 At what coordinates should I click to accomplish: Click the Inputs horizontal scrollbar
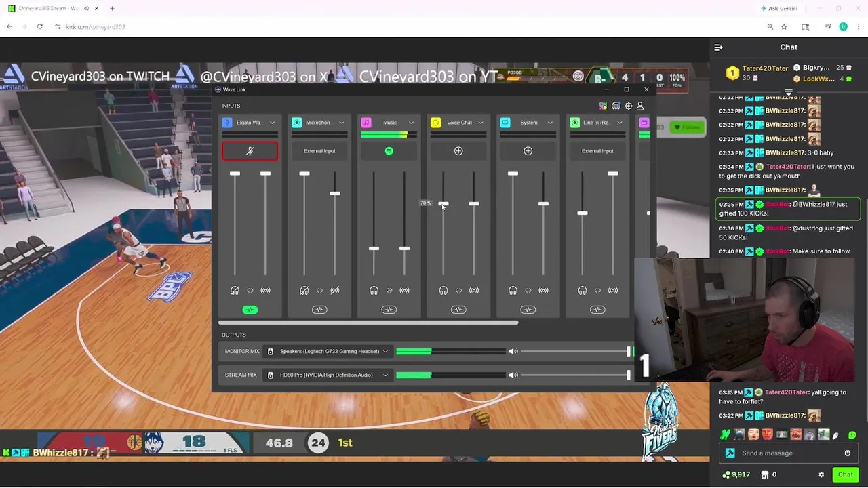tap(368, 323)
